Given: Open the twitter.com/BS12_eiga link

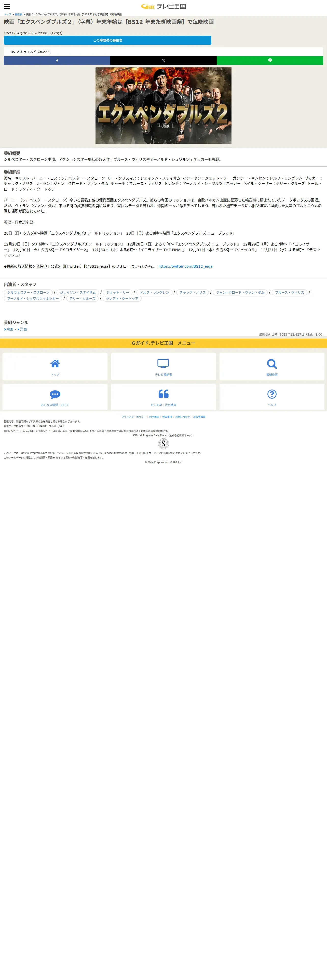Looking at the screenshot, I should pyautogui.click(x=185, y=266).
